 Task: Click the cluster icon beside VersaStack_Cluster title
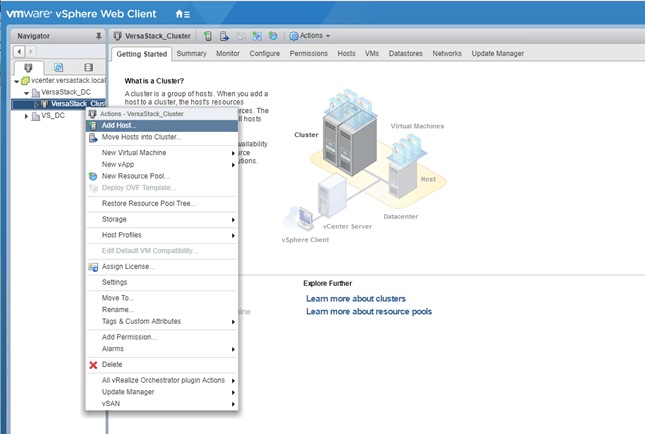coord(118,36)
